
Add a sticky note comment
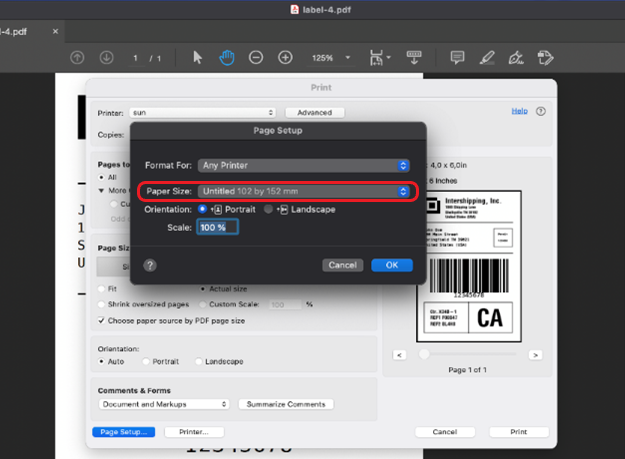click(457, 58)
